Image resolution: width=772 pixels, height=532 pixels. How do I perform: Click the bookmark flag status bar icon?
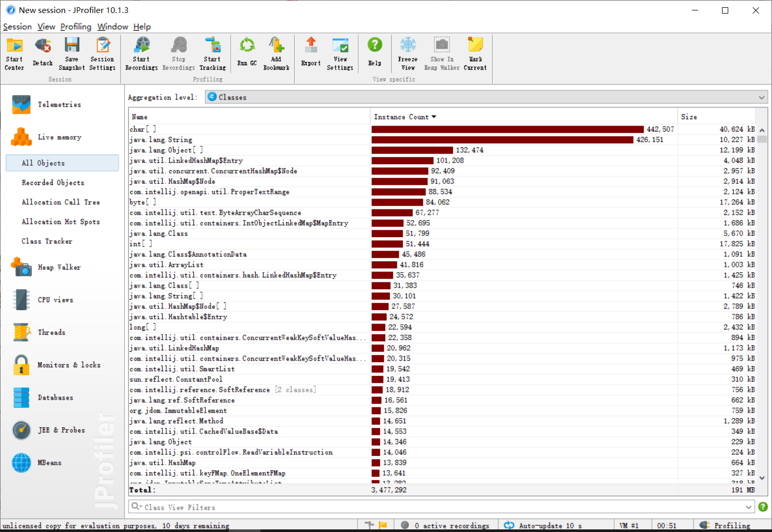point(383,525)
